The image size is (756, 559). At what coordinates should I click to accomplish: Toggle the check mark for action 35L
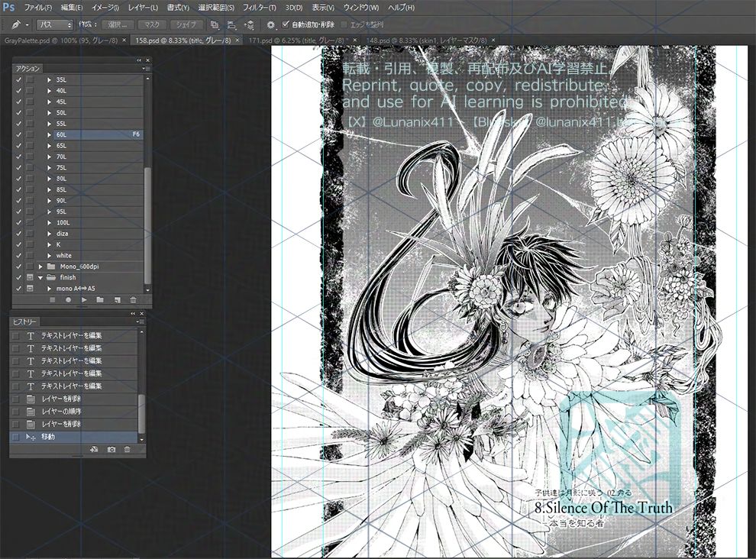[x=19, y=79]
